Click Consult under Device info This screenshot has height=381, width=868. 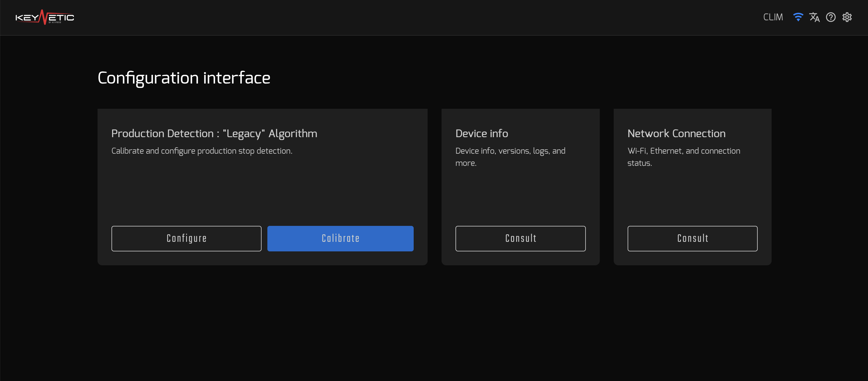(520, 238)
